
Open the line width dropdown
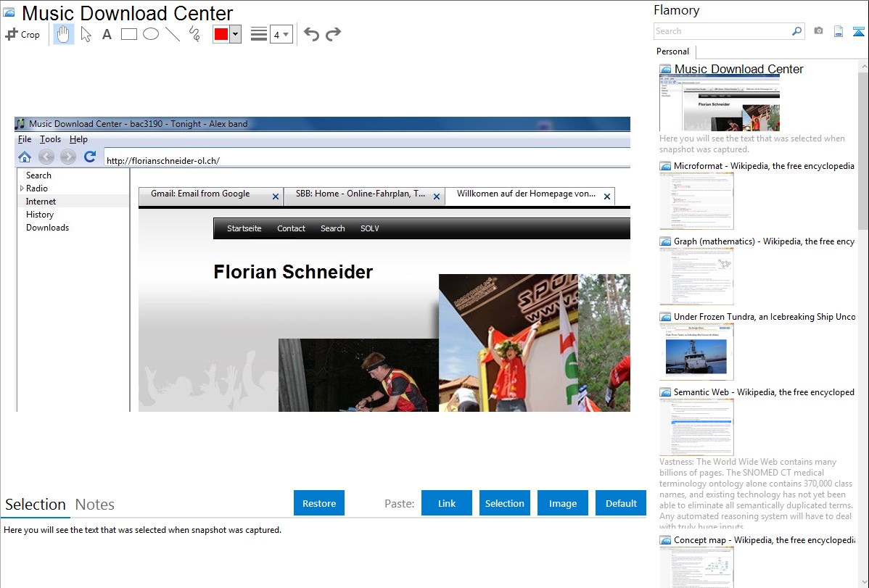pyautogui.click(x=281, y=34)
